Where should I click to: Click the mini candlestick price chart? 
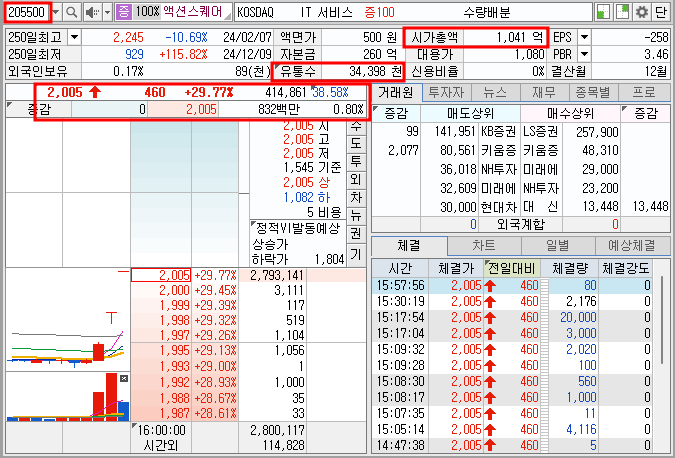point(68,319)
